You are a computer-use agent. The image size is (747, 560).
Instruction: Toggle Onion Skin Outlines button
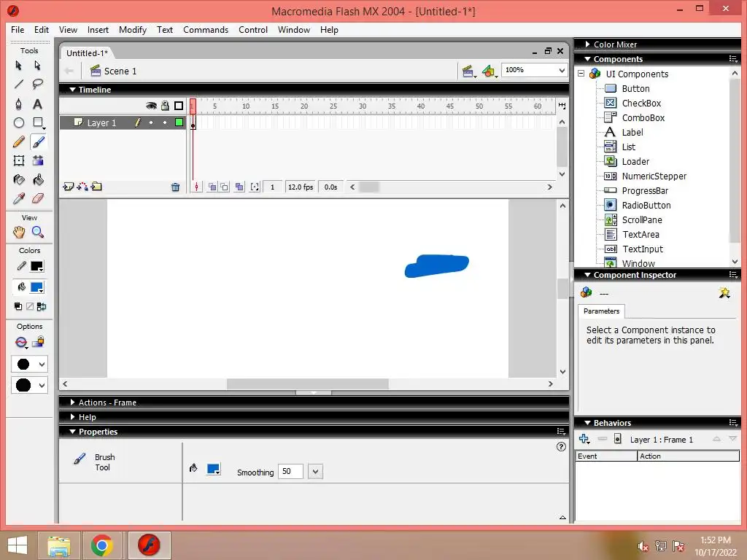click(225, 187)
